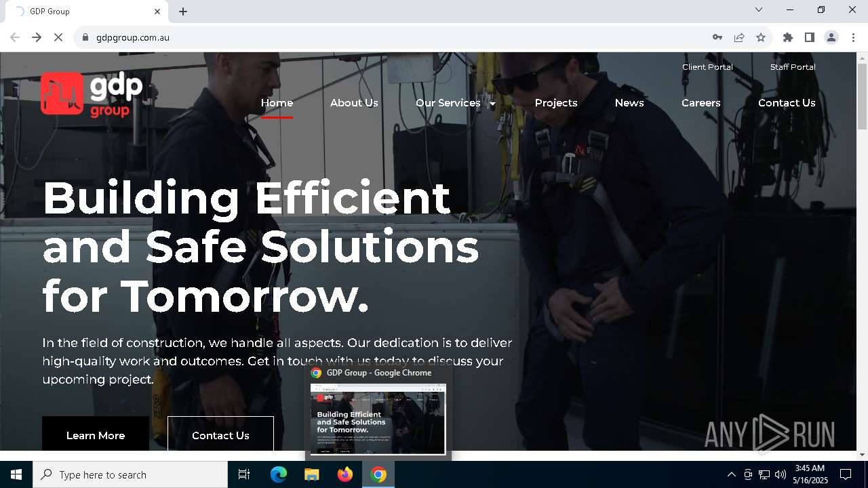Image resolution: width=868 pixels, height=488 pixels.
Task: Open Chrome three-dot menu
Action: click(853, 37)
